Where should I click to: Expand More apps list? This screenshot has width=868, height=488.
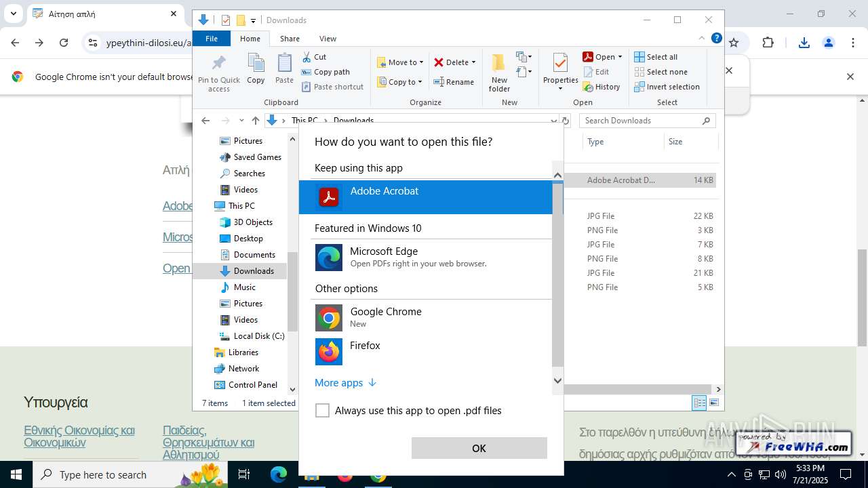click(345, 383)
